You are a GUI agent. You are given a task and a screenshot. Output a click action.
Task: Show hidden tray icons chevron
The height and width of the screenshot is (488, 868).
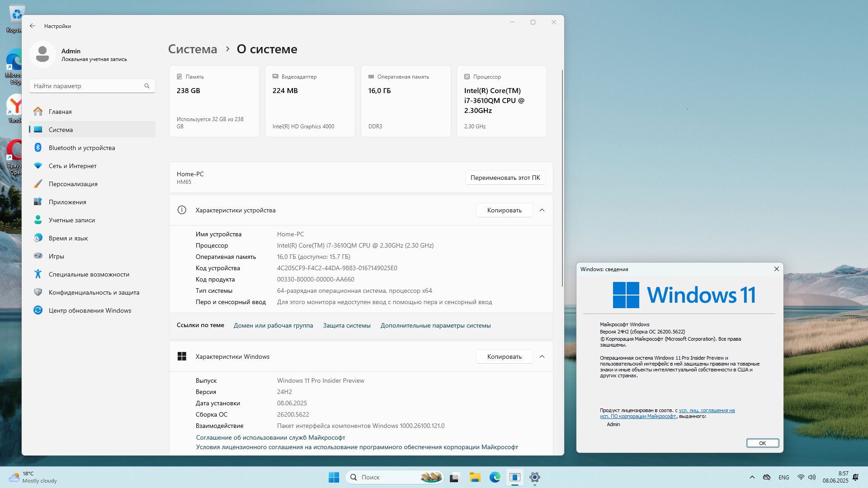tap(752, 477)
